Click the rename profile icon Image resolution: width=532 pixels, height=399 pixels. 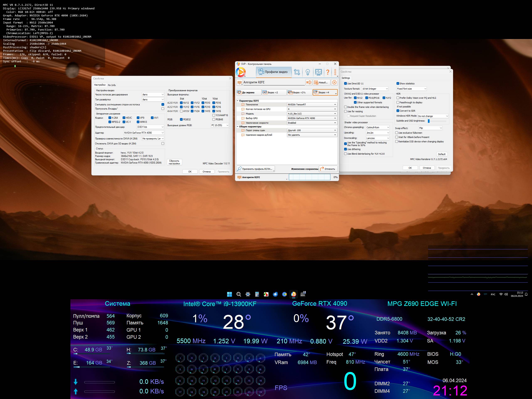pyautogui.click(x=309, y=83)
